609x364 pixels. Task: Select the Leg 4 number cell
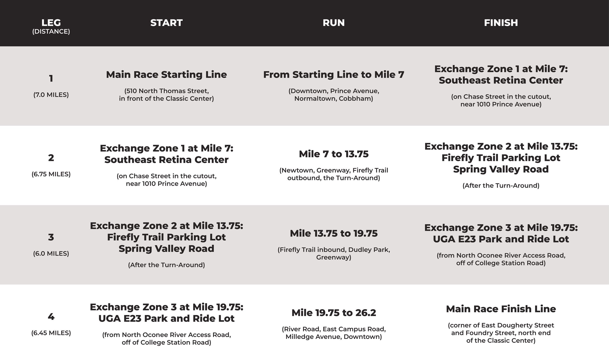(x=51, y=317)
